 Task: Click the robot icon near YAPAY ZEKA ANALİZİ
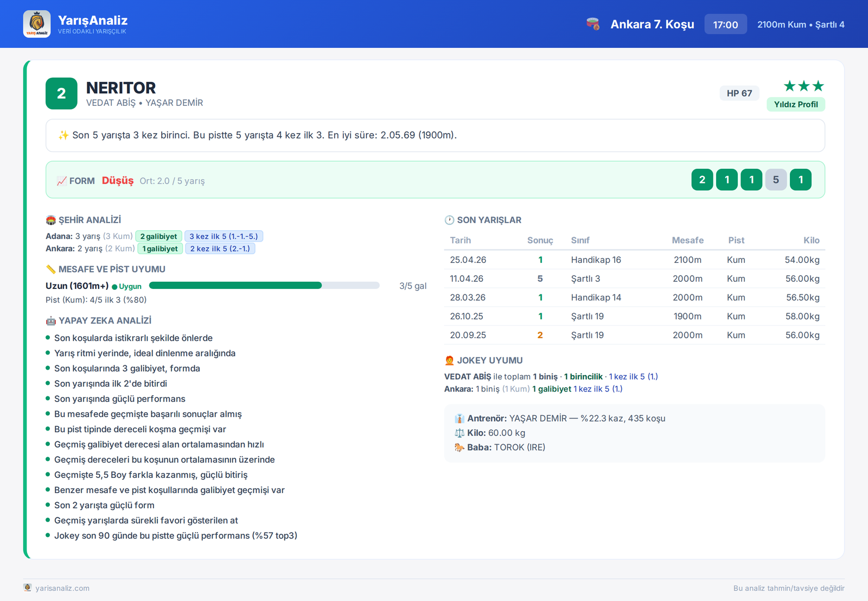click(x=51, y=321)
